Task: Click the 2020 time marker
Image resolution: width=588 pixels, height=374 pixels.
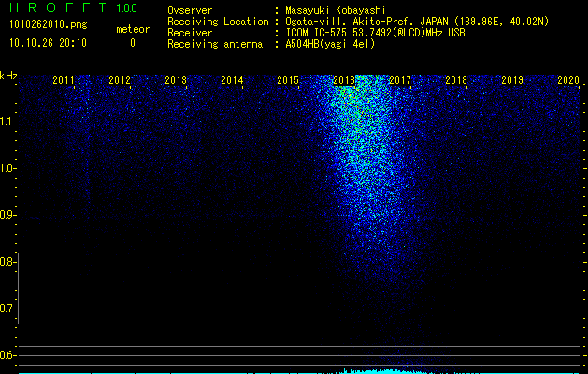Action: click(x=568, y=79)
